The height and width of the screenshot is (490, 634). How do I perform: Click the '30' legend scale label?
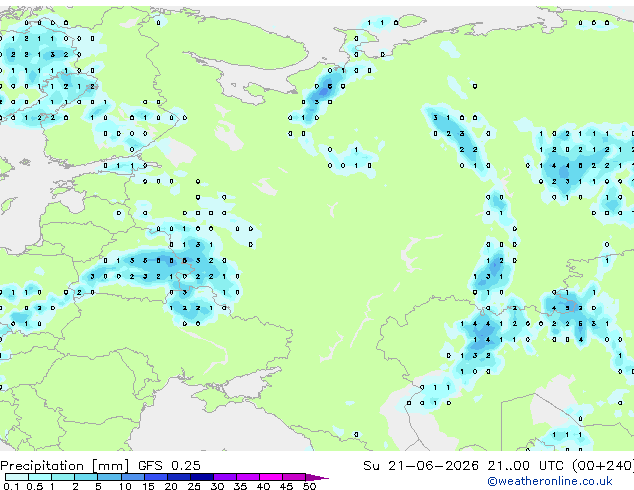217,486
